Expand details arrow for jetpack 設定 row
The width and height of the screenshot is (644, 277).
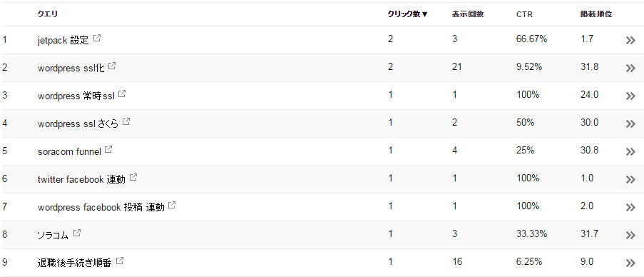(x=630, y=40)
